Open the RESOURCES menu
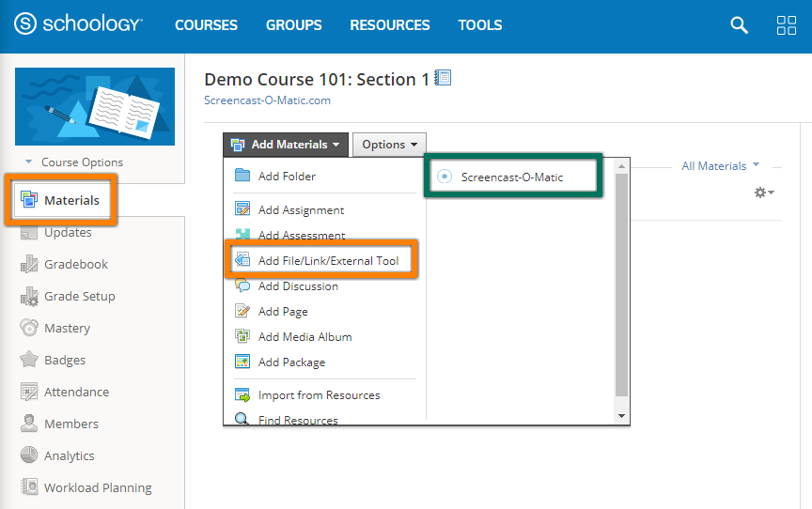The height and width of the screenshot is (509, 812). [x=389, y=24]
